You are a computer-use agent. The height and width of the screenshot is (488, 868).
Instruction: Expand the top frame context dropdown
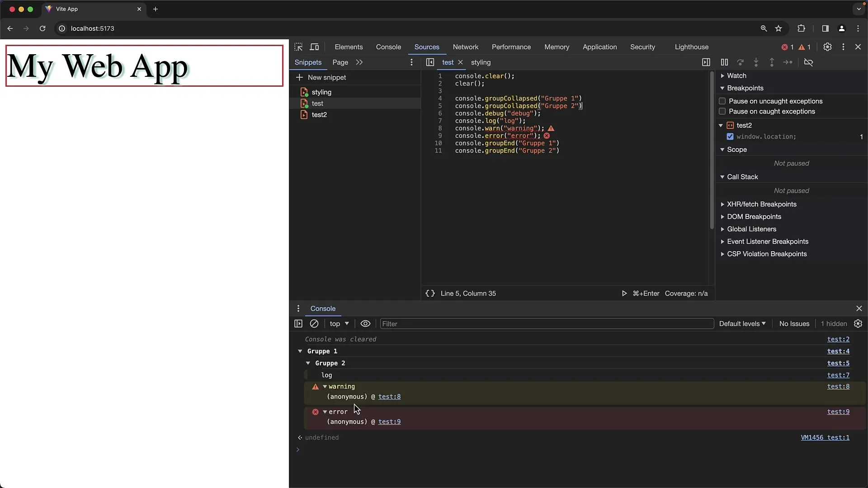click(339, 324)
